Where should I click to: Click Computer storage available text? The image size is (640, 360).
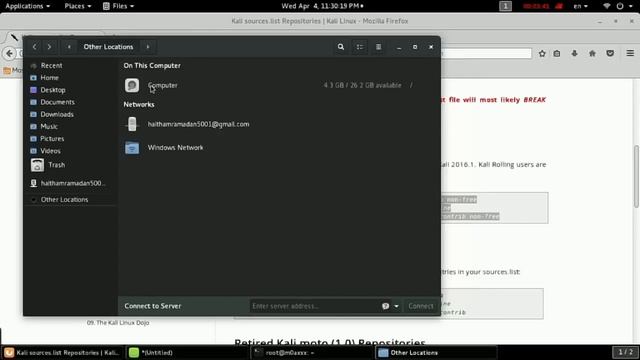click(362, 85)
